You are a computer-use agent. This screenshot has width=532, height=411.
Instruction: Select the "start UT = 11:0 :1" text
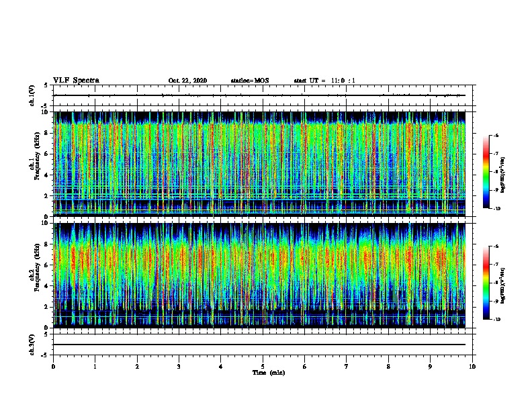click(324, 81)
